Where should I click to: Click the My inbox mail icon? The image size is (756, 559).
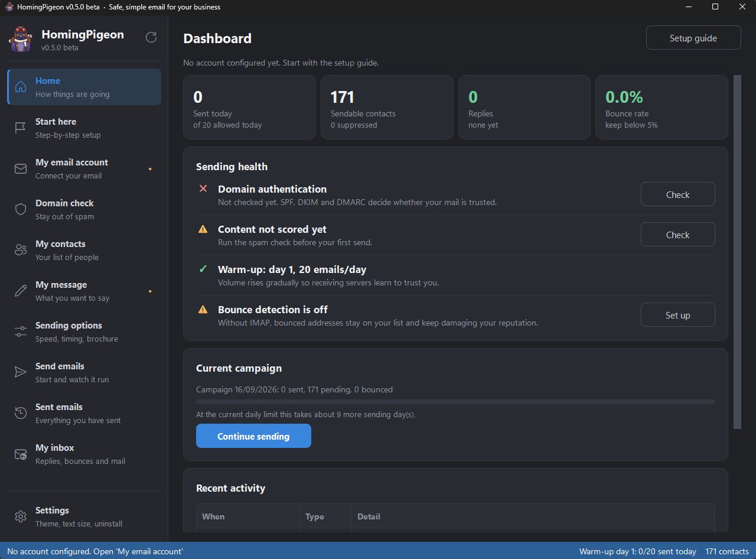coord(21,454)
